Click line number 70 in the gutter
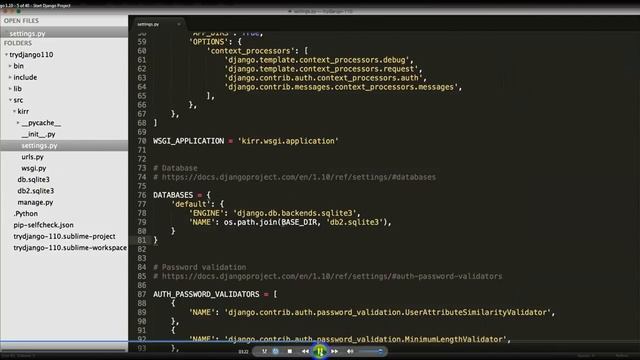 [x=142, y=141]
